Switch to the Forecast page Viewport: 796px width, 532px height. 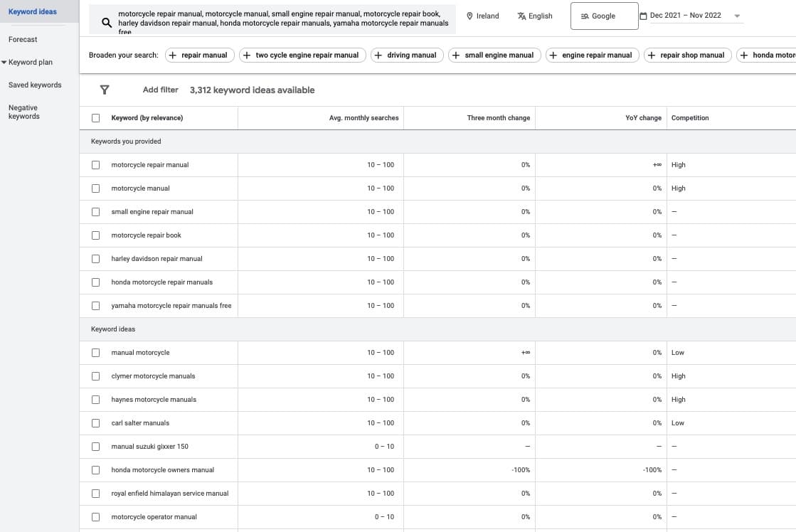click(23, 39)
